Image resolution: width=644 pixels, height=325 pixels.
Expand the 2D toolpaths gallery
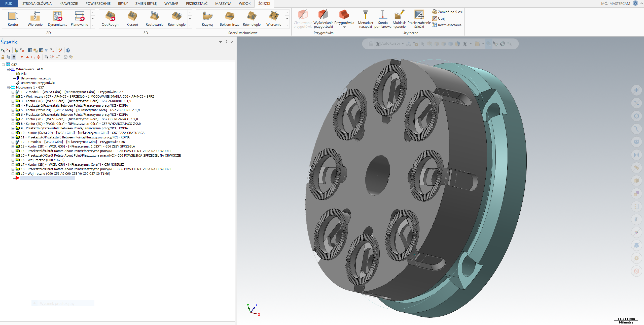[93, 25]
